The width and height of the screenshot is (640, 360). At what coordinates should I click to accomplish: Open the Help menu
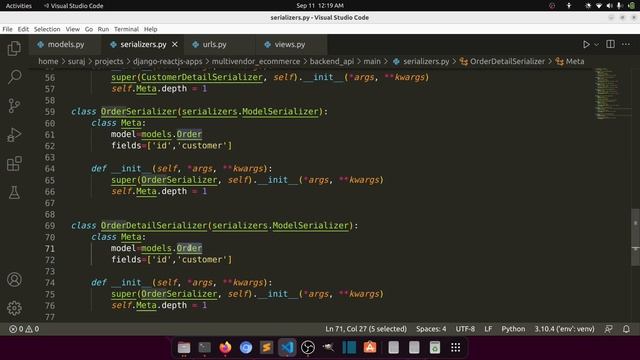pyautogui.click(x=150, y=29)
